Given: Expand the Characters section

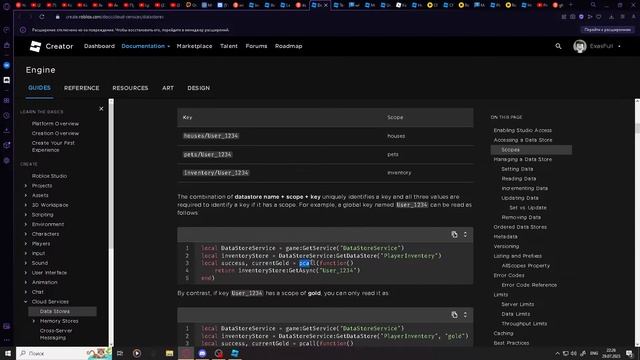Looking at the screenshot, I should (x=26, y=234).
